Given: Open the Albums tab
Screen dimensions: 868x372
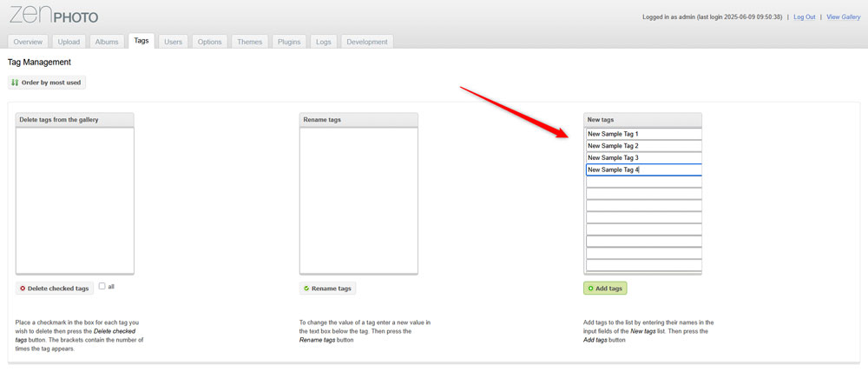Looking at the screenshot, I should coord(107,42).
